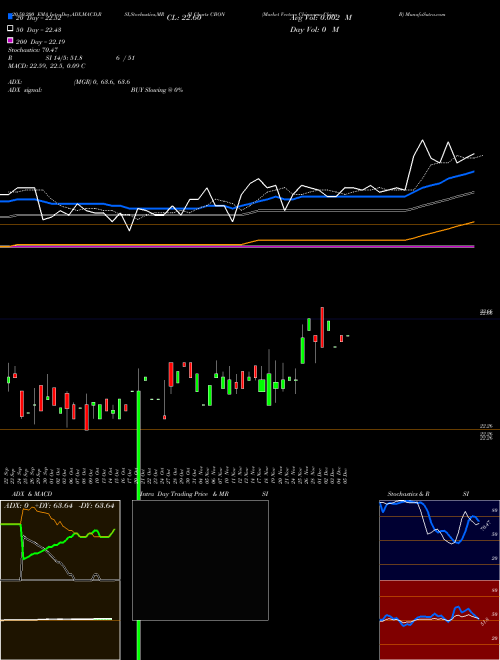Click the magenta 200 Day legend swatch
Screen dimensions: 500x660
(10, 40)
